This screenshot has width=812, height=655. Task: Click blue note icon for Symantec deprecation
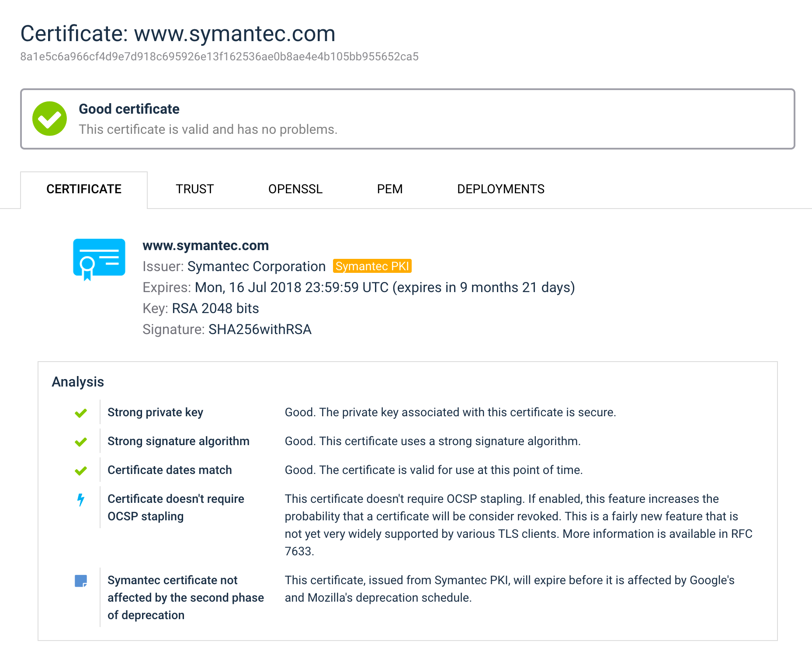(x=81, y=581)
